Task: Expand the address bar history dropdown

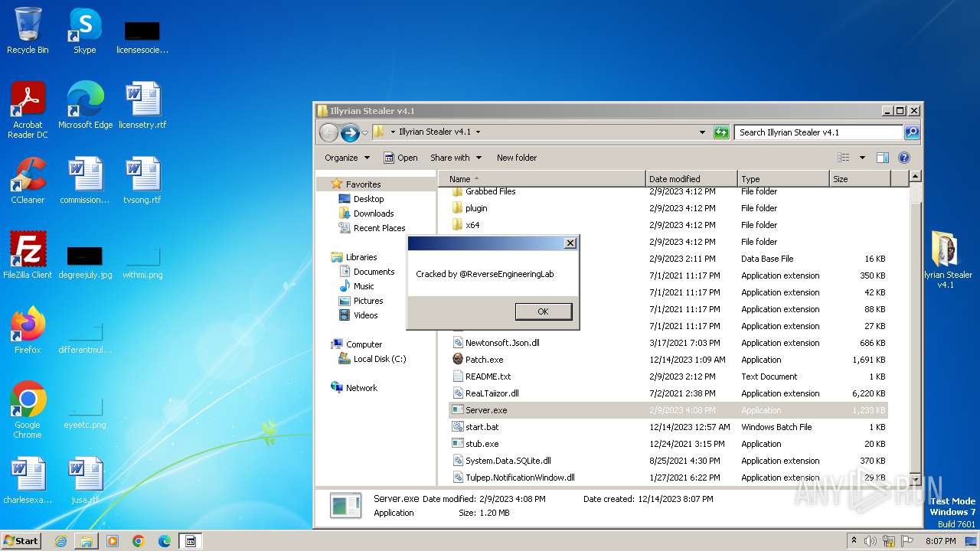Action: tap(702, 132)
